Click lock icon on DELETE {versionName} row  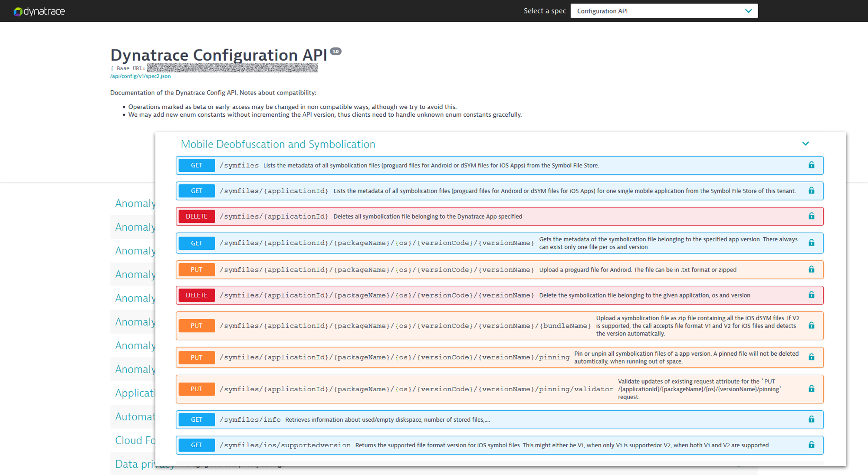tap(811, 295)
